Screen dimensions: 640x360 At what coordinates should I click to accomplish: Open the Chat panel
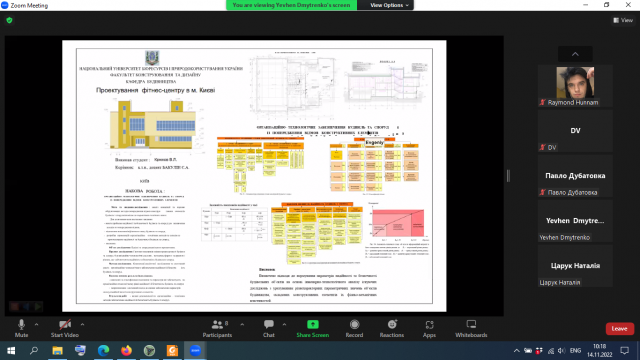pos(269,328)
